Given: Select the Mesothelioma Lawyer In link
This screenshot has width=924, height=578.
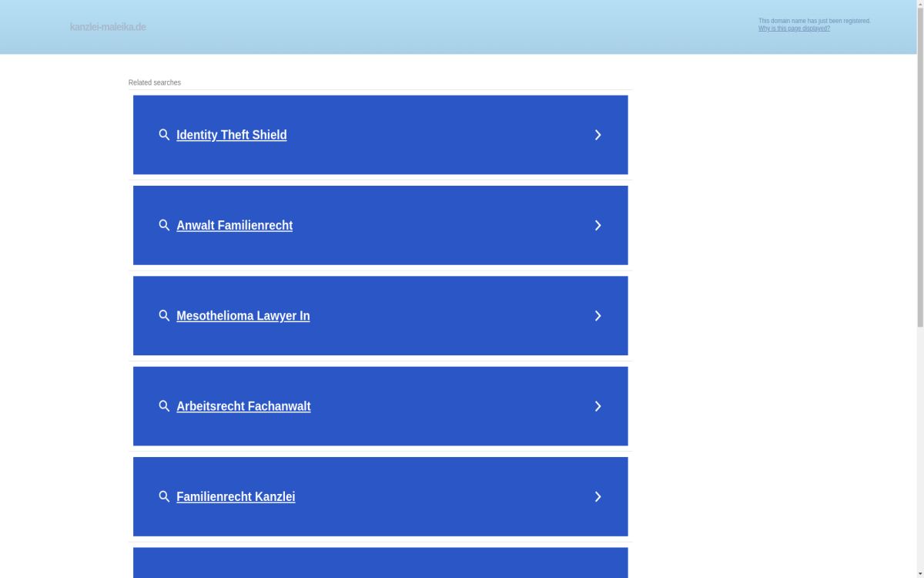Looking at the screenshot, I should tap(243, 316).
